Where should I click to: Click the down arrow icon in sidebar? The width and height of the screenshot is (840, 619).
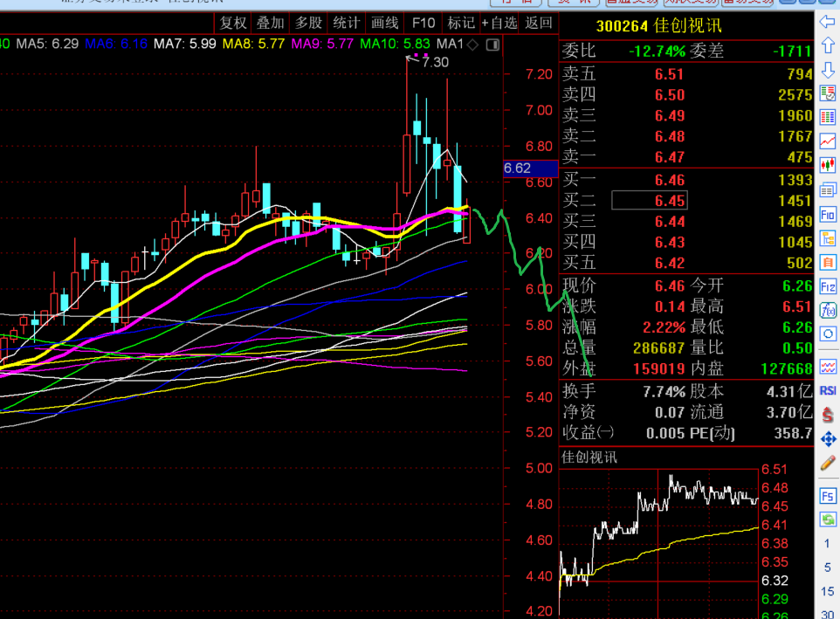pos(828,70)
